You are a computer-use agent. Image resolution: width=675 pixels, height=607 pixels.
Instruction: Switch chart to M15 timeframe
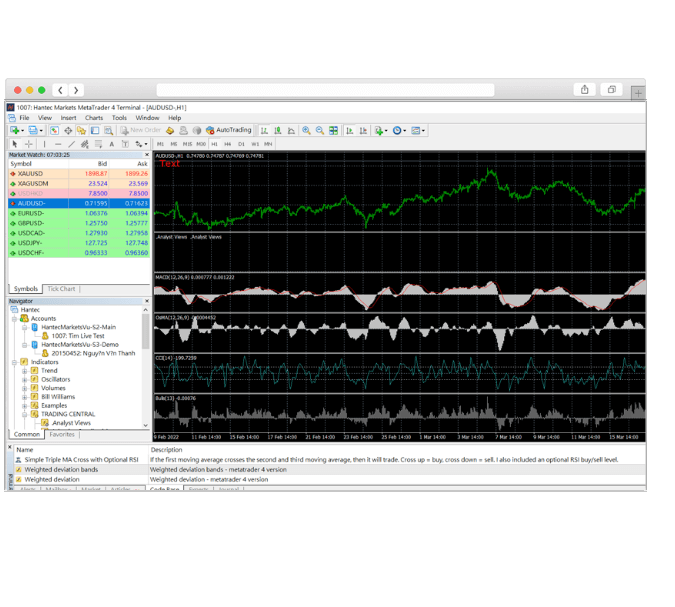187,144
